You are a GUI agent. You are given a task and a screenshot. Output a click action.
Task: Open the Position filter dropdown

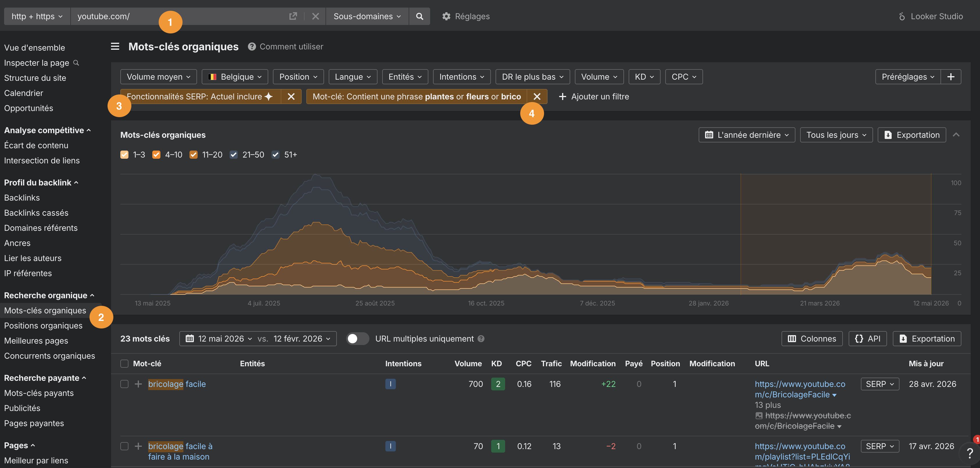click(298, 77)
